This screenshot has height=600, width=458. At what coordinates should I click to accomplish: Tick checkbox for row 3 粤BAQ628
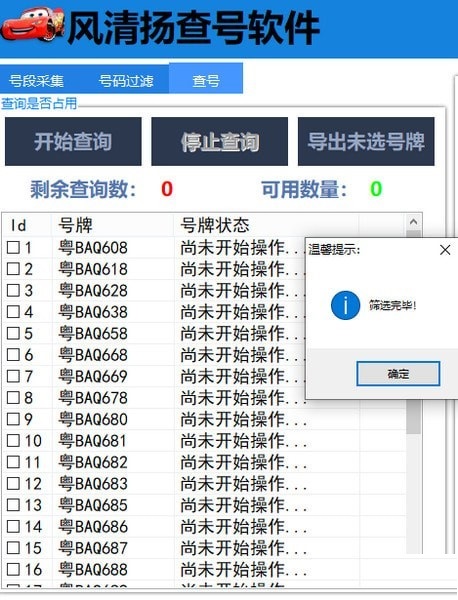tap(13, 290)
